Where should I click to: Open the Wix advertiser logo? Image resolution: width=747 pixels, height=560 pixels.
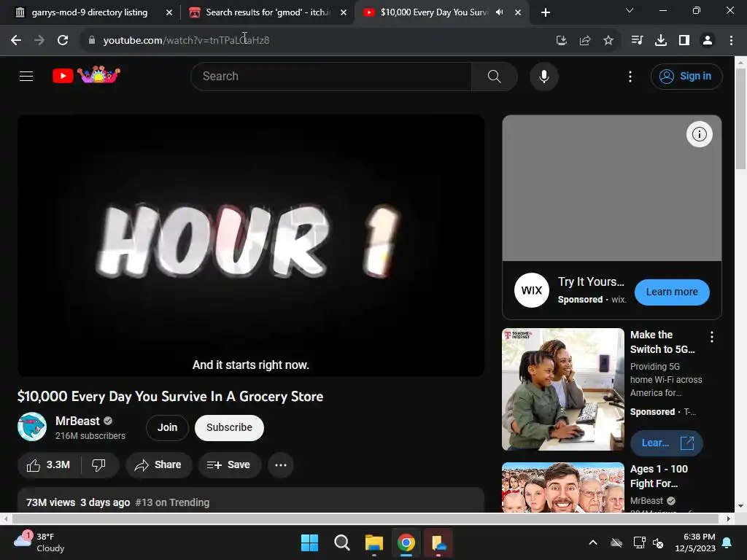[532, 290]
